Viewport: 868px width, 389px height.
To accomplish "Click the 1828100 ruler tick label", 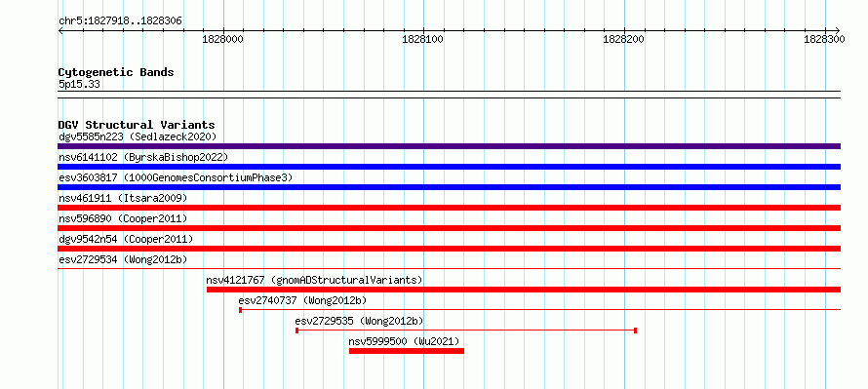I will pos(423,39).
